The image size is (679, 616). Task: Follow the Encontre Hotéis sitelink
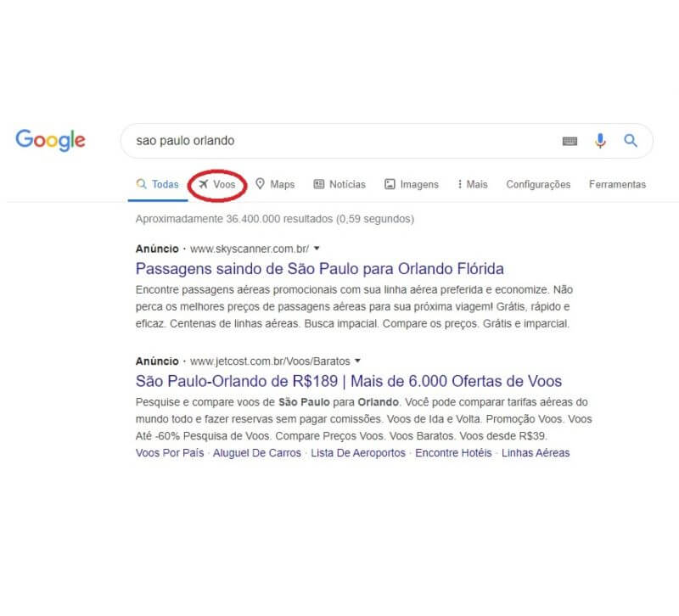tap(453, 453)
